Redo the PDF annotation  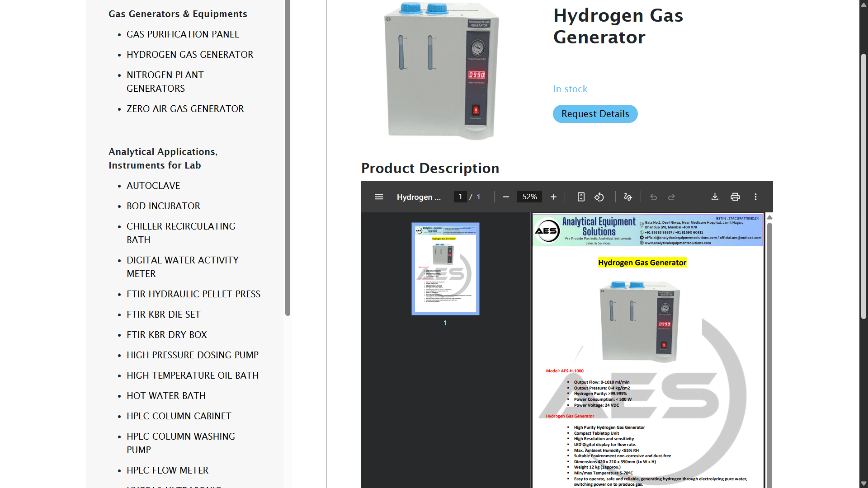671,197
